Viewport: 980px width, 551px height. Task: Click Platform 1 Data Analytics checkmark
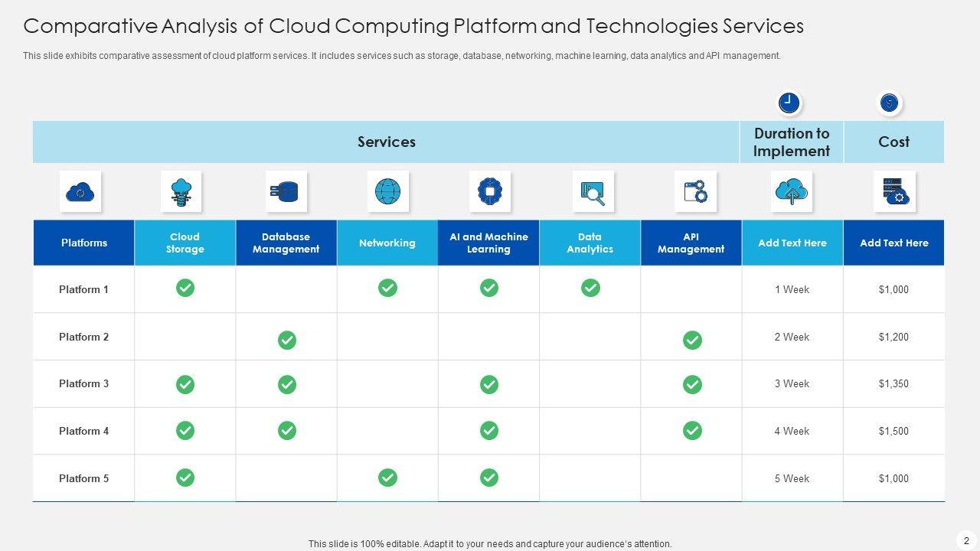click(x=590, y=288)
